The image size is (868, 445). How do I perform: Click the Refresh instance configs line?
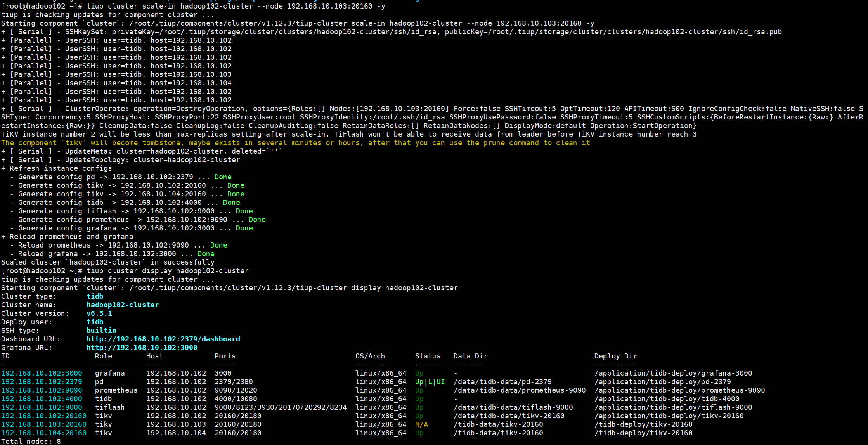[57, 168]
